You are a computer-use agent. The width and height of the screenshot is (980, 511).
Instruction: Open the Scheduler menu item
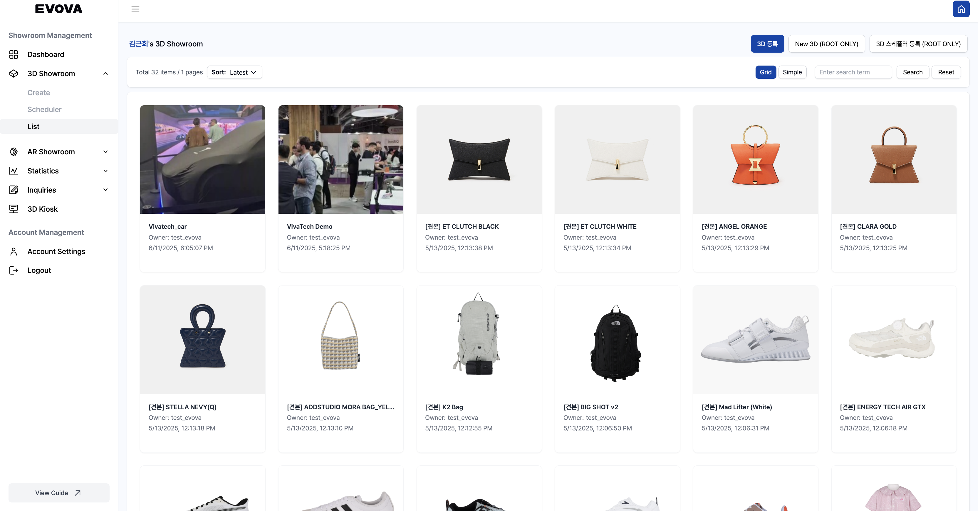tap(44, 109)
